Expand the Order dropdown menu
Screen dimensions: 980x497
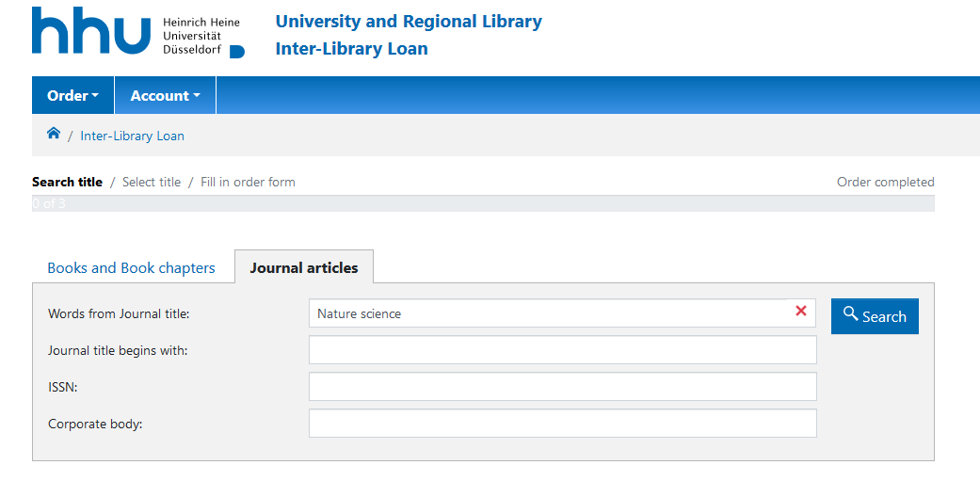click(72, 95)
